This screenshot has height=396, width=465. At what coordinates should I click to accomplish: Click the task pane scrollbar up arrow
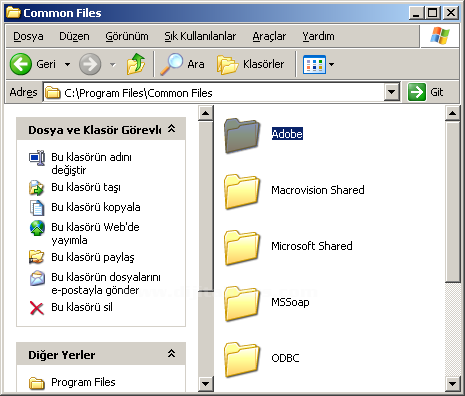(x=206, y=113)
